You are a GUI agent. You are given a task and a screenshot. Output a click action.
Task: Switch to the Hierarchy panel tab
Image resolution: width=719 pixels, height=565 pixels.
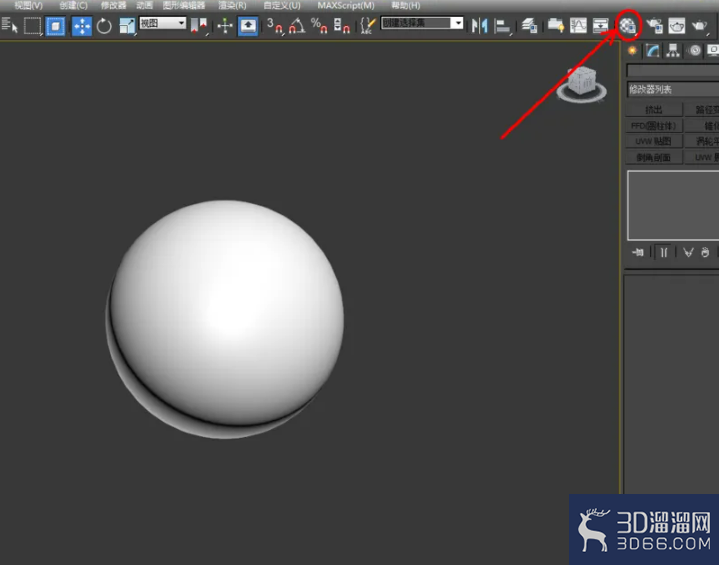point(673,50)
